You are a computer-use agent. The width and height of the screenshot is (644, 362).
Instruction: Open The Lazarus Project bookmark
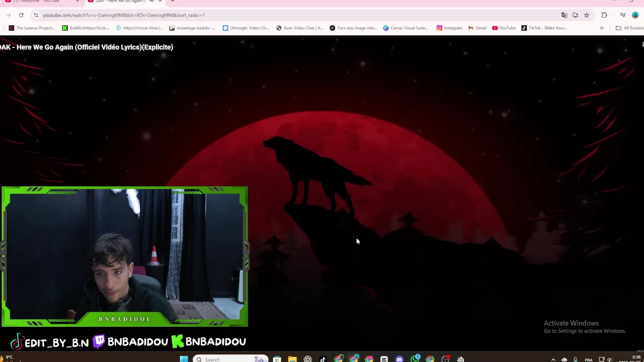[32, 28]
